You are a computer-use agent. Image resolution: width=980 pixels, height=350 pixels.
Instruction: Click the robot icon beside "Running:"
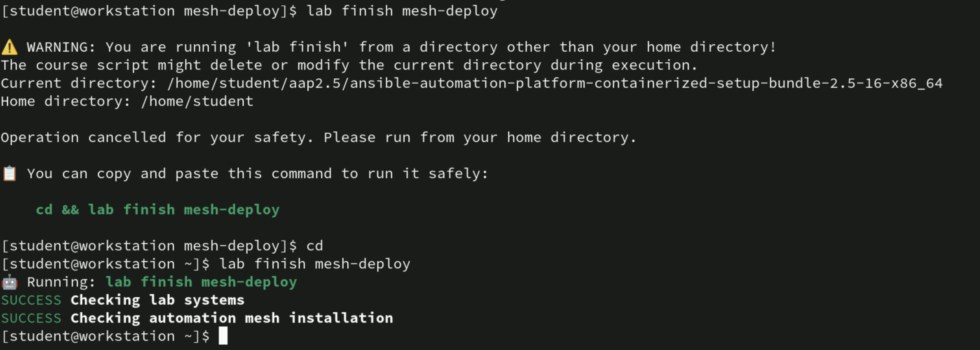9,282
